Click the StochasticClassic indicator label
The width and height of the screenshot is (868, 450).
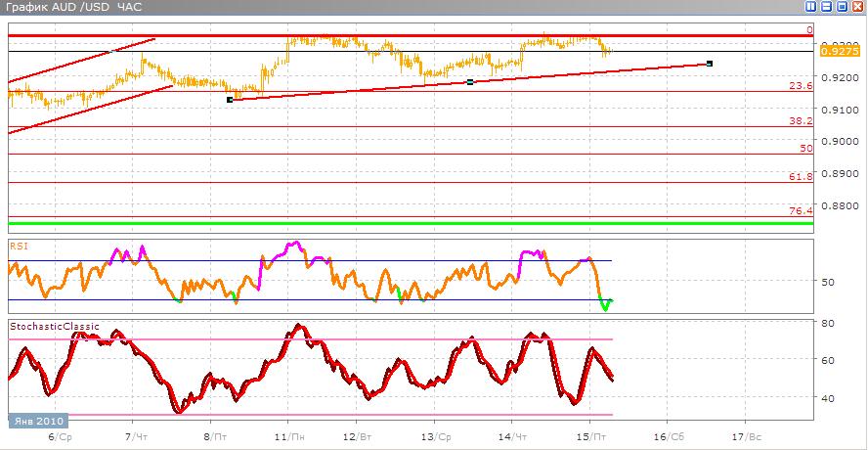tap(55, 327)
